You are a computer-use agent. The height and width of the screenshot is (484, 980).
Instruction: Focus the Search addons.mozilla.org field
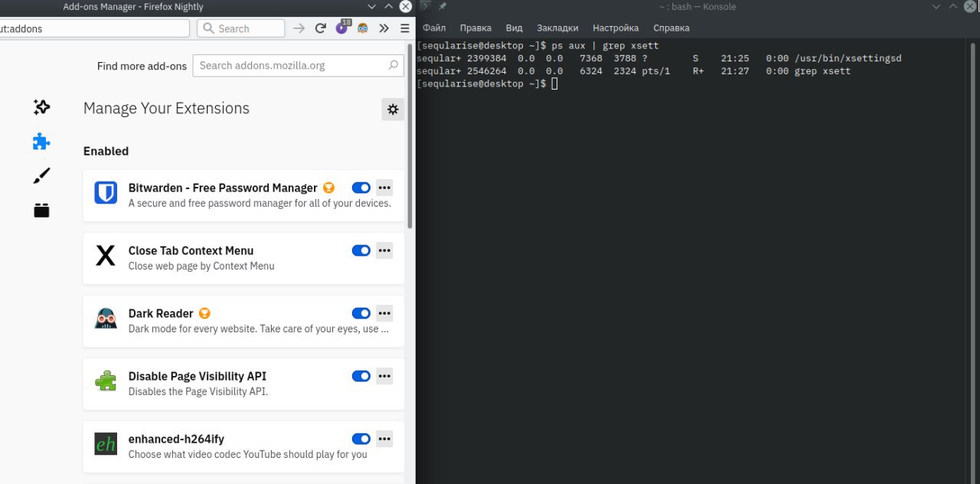click(299, 65)
